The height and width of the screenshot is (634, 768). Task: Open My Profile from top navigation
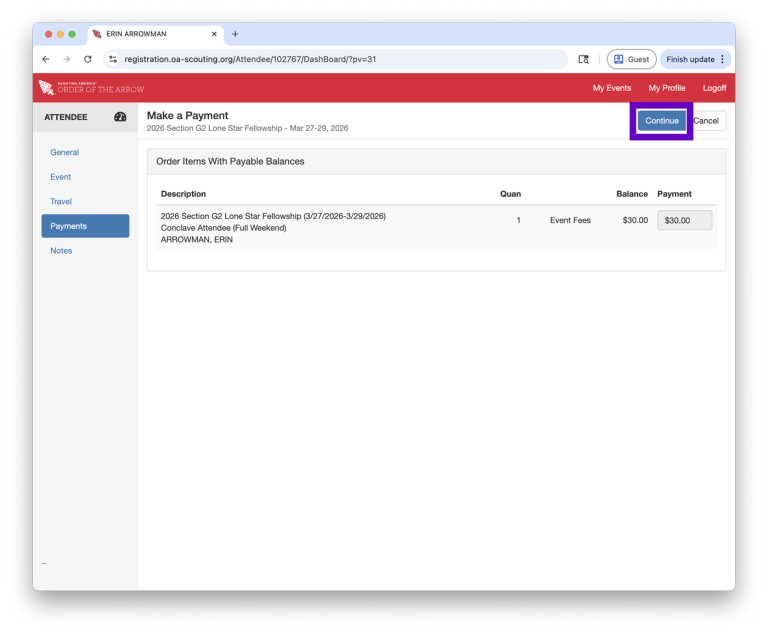coord(667,88)
